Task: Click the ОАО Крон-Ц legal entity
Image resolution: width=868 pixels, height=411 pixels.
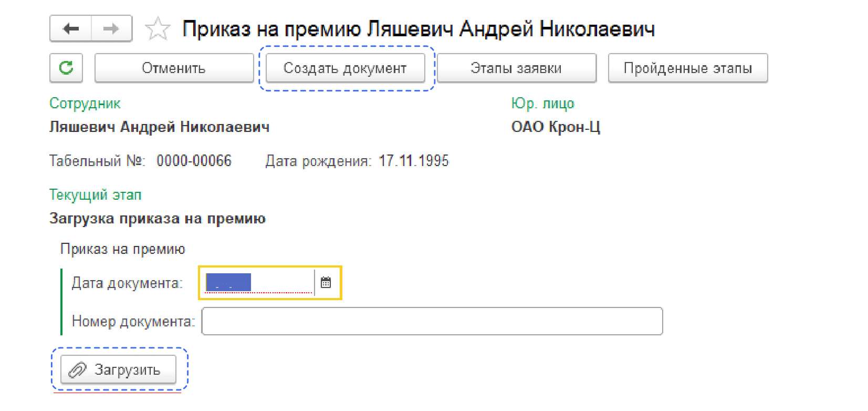Action: [555, 127]
